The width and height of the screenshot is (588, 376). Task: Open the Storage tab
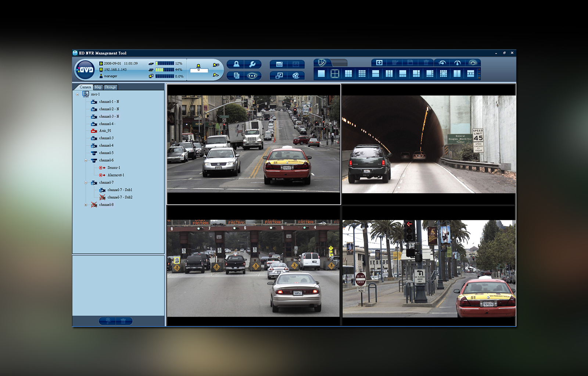pyautogui.click(x=110, y=87)
